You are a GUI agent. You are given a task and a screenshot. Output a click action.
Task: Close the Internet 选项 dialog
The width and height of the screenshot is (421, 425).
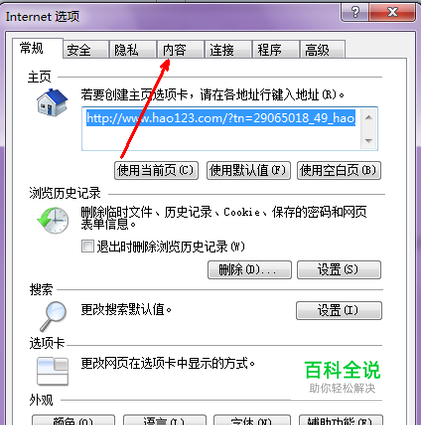(x=393, y=12)
